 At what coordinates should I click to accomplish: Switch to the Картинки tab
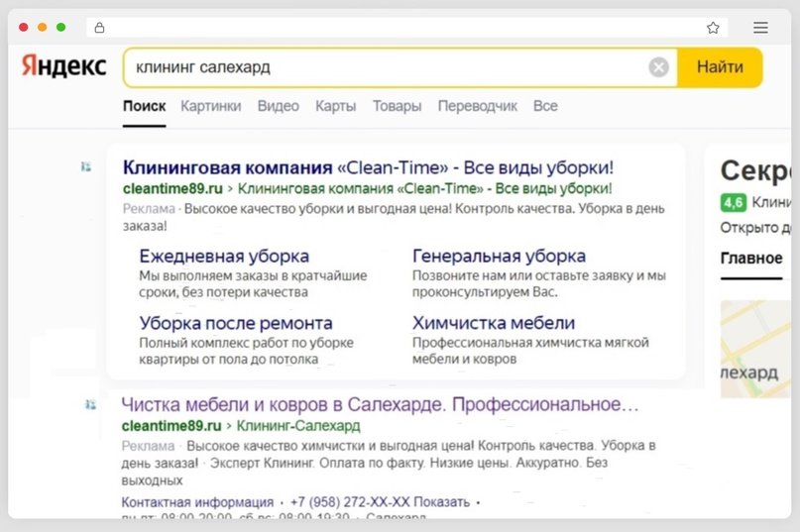point(211,106)
